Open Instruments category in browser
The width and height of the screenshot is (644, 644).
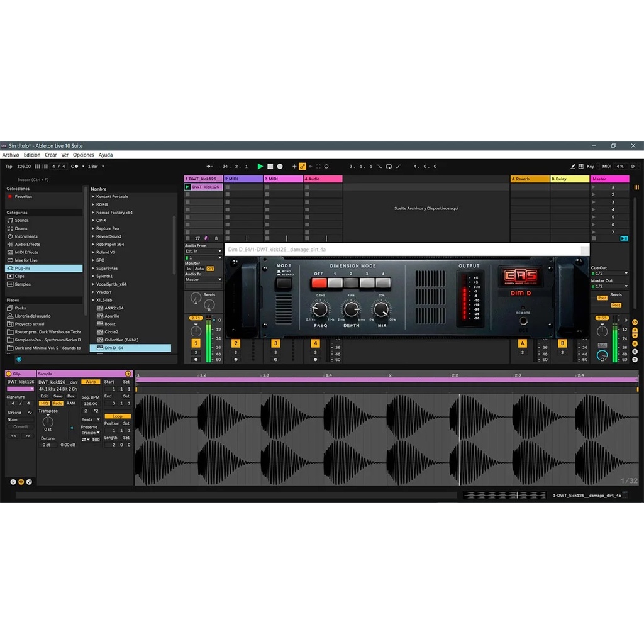(26, 236)
